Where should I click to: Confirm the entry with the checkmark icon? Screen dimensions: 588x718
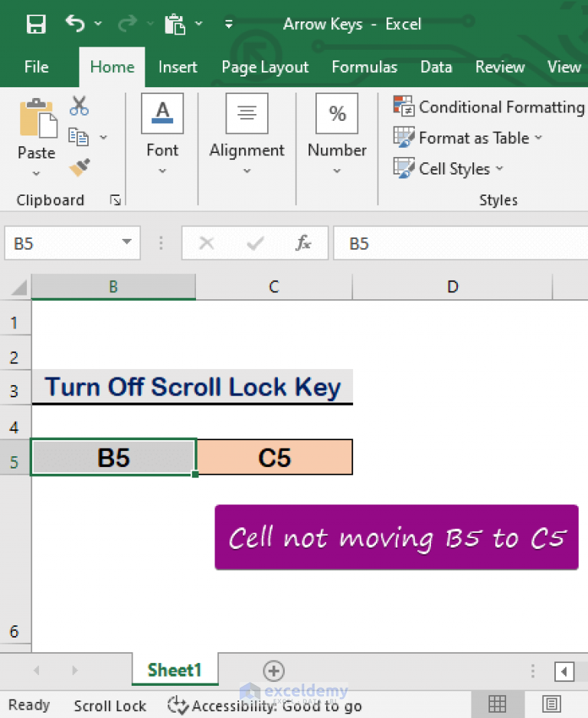(255, 243)
